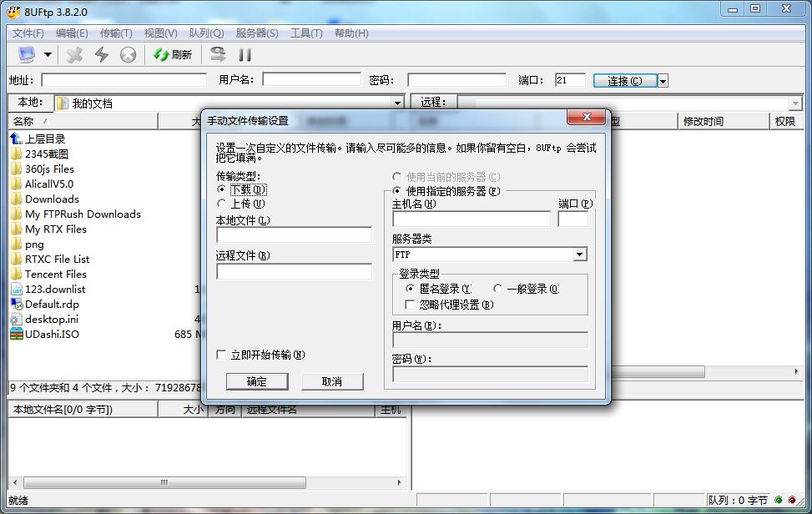
Task: Open the 文件(F) menu
Action: [28, 33]
